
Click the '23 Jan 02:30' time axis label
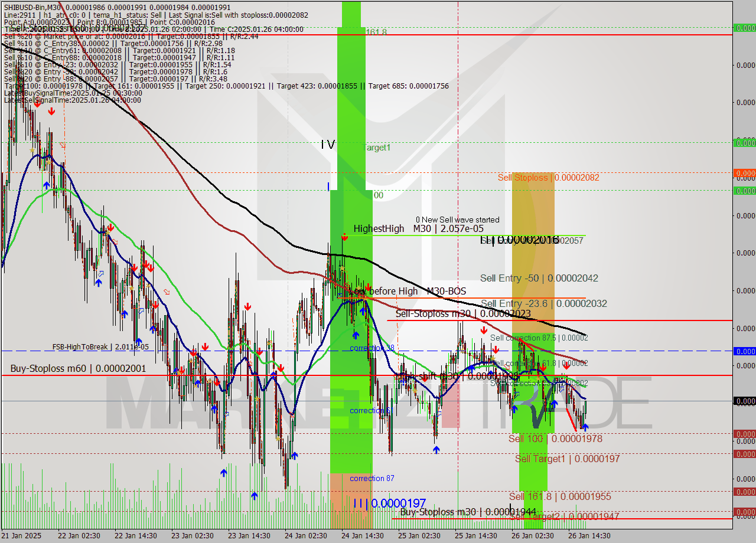coord(192,535)
